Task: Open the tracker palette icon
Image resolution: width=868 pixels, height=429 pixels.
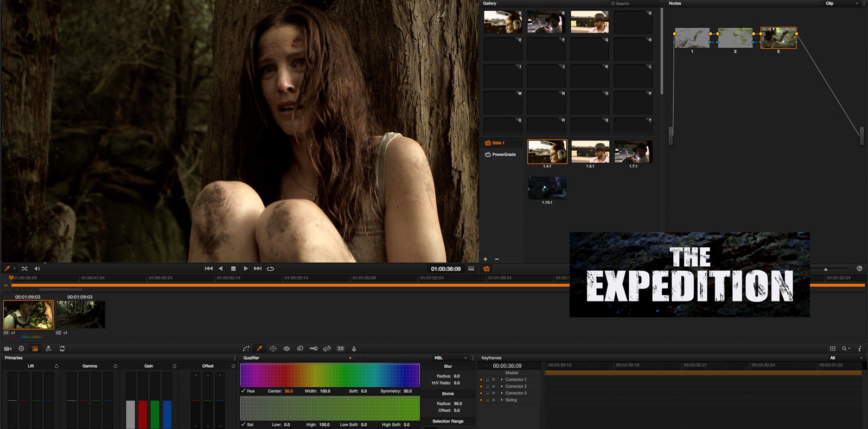Action: (286, 349)
